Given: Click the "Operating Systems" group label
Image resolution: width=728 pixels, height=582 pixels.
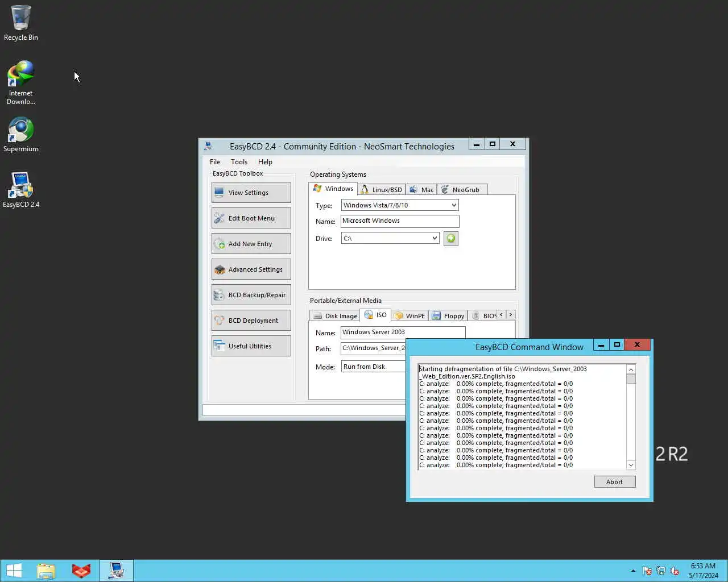Looking at the screenshot, I should [338, 174].
